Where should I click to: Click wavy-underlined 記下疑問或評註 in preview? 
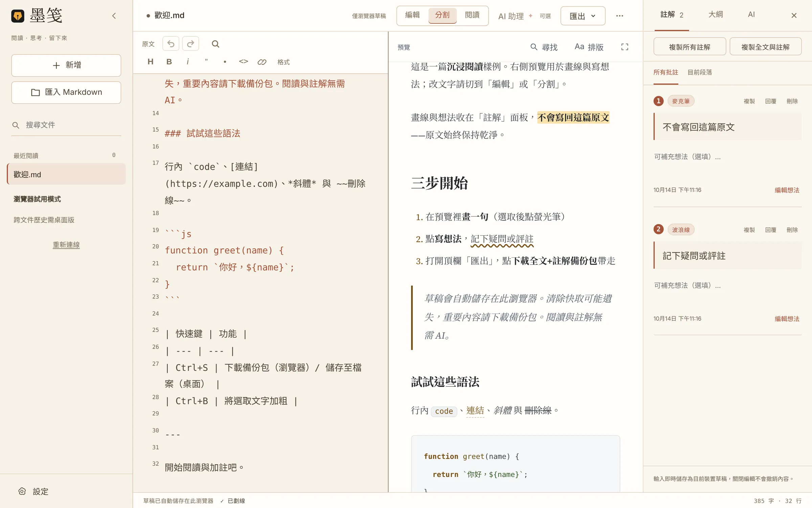pyautogui.click(x=502, y=239)
